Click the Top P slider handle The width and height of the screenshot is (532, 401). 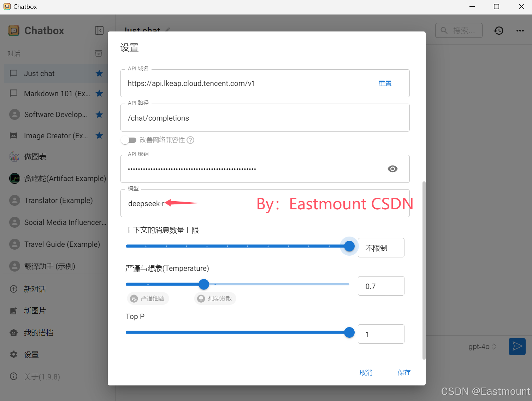pyautogui.click(x=349, y=332)
